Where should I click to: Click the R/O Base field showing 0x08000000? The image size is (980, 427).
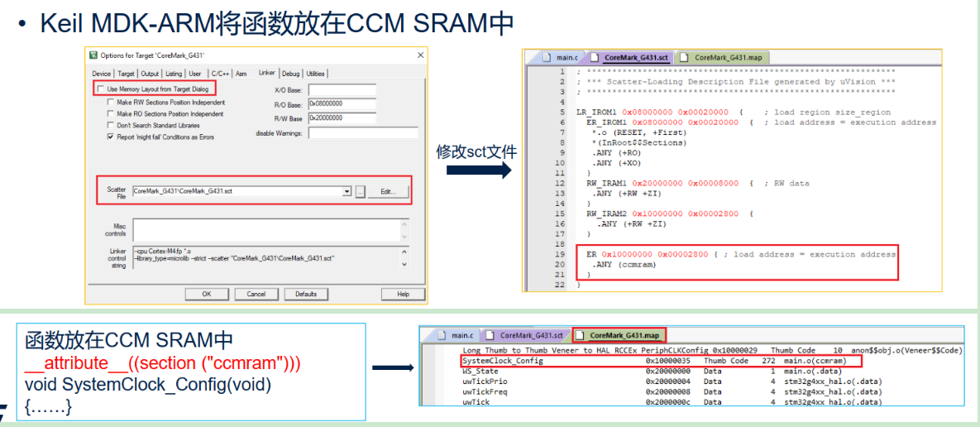(x=342, y=103)
